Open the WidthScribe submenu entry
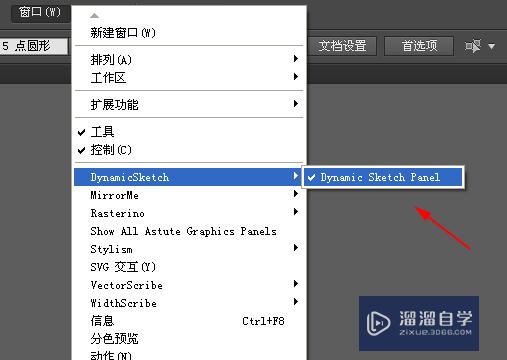The height and width of the screenshot is (360, 507). 189,303
